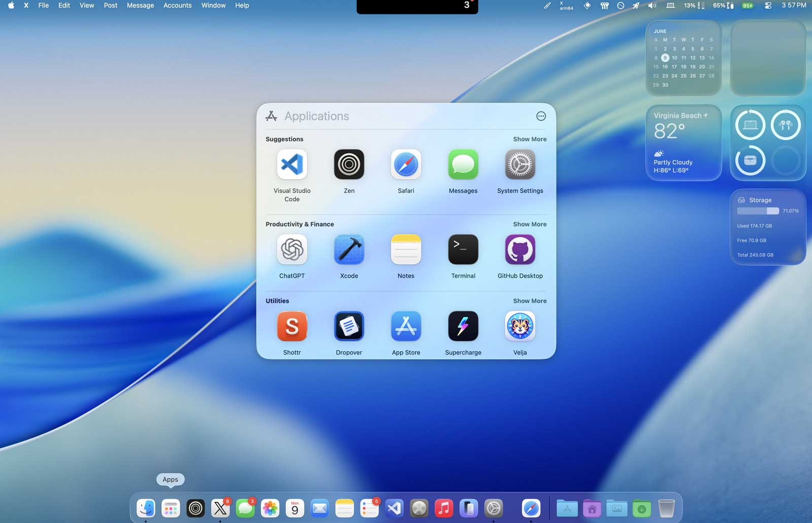Show more Suggestions apps
This screenshot has width=812, height=523.
[x=530, y=139]
